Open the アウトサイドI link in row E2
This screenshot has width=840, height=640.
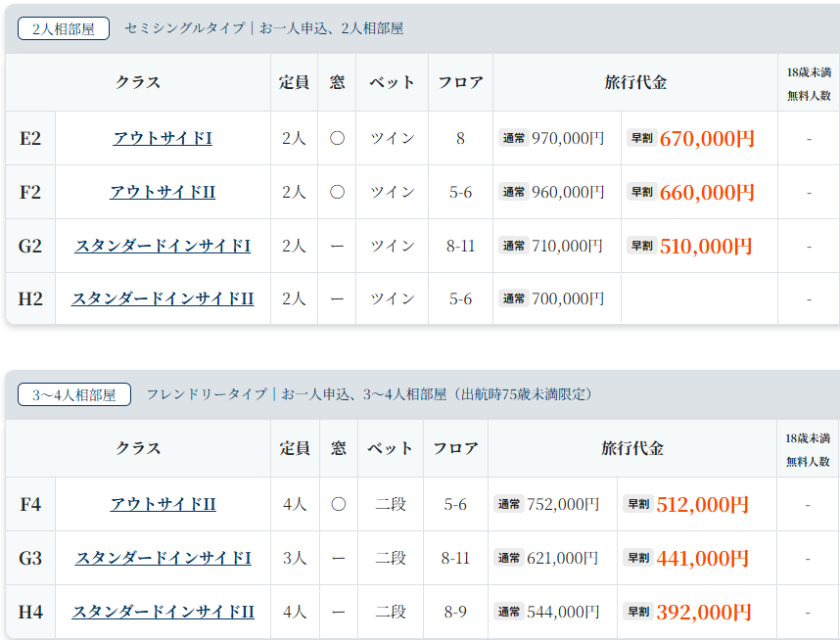tap(163, 138)
